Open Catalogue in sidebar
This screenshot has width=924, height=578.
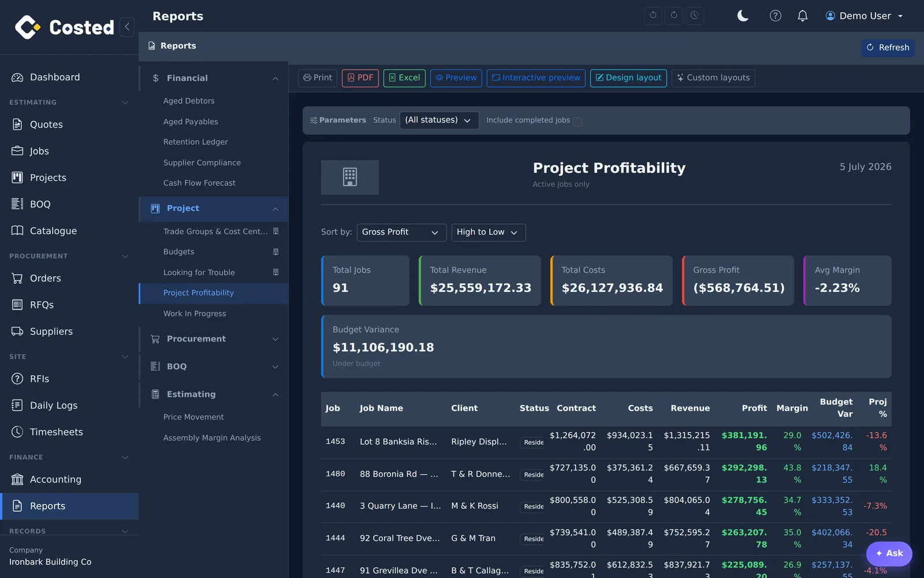pyautogui.click(x=69, y=231)
